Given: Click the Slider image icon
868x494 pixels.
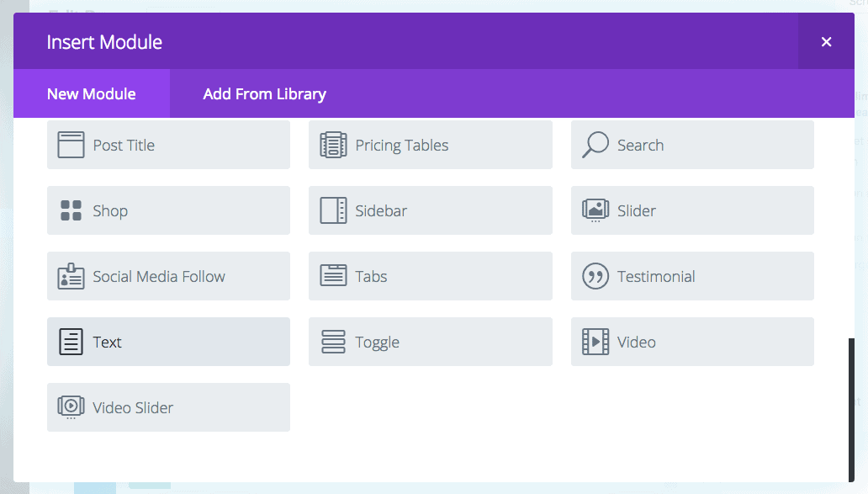Looking at the screenshot, I should click(595, 210).
